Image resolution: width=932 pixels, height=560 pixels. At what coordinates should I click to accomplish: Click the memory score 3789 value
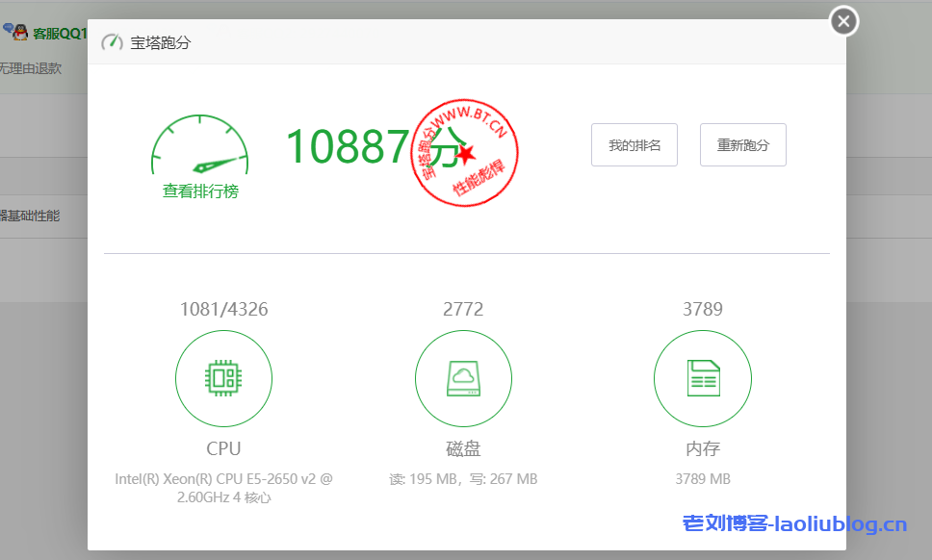(702, 309)
